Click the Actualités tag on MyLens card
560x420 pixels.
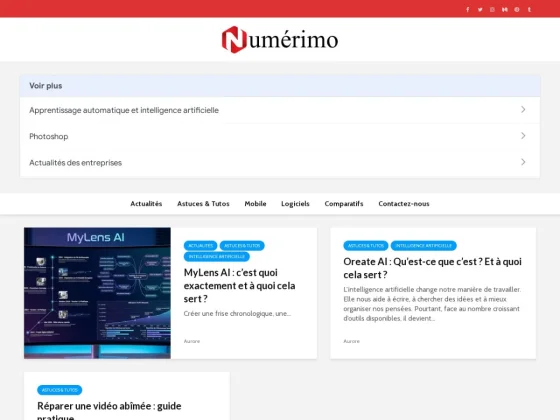pyautogui.click(x=200, y=246)
